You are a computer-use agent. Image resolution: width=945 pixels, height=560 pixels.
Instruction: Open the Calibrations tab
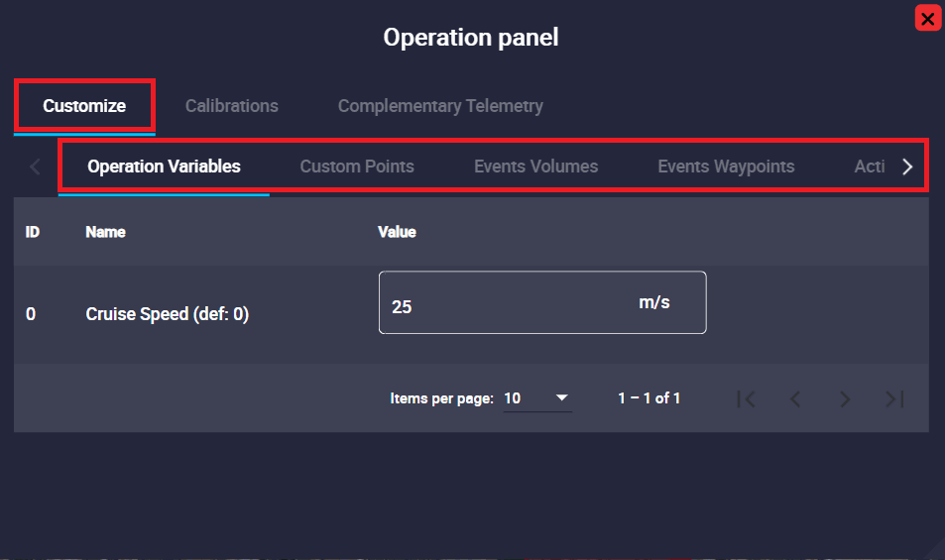(x=232, y=106)
